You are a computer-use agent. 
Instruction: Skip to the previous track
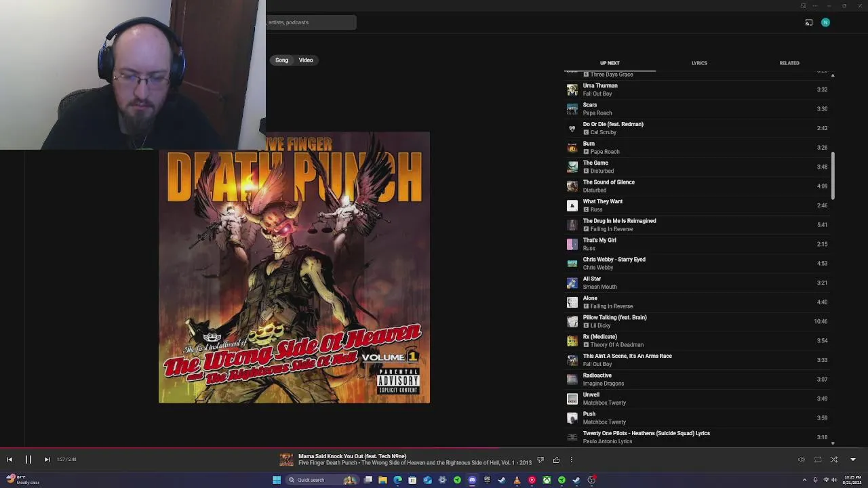[9, 460]
